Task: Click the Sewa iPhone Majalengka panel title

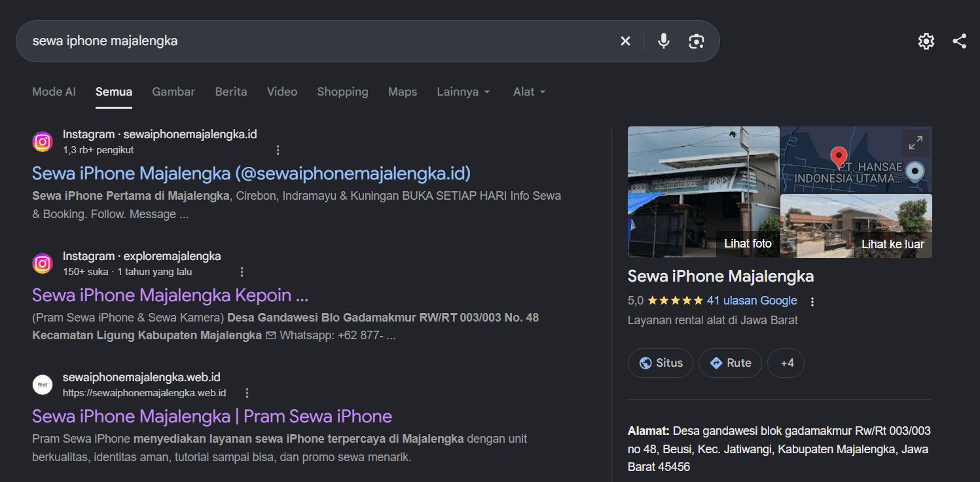Action: click(721, 276)
